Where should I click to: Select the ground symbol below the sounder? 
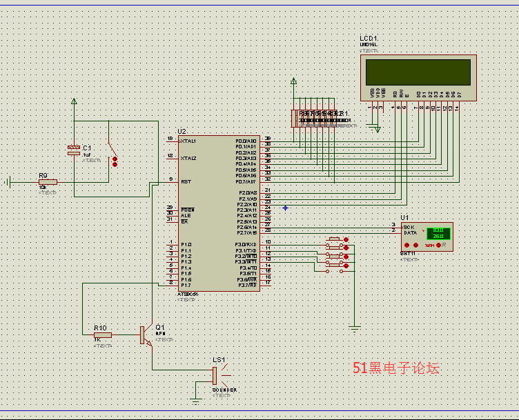click(x=195, y=401)
